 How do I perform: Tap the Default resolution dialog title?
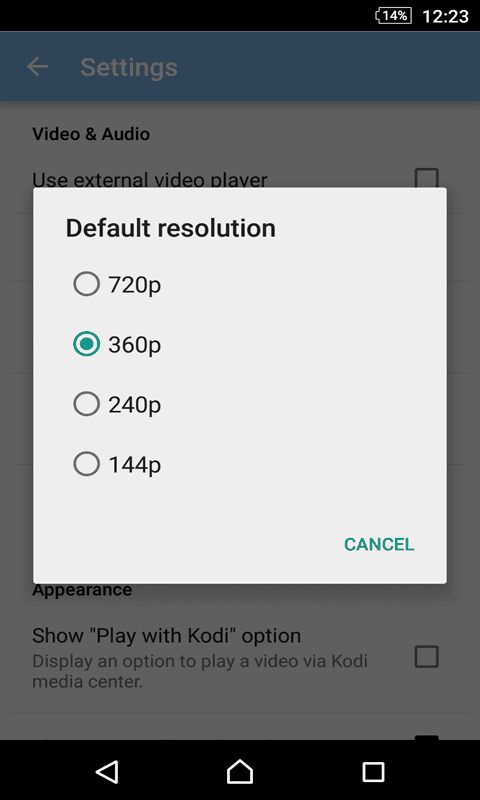(x=171, y=228)
